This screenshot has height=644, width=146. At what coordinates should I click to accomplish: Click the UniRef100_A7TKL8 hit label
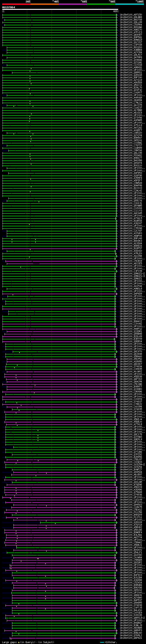tap(131, 424)
